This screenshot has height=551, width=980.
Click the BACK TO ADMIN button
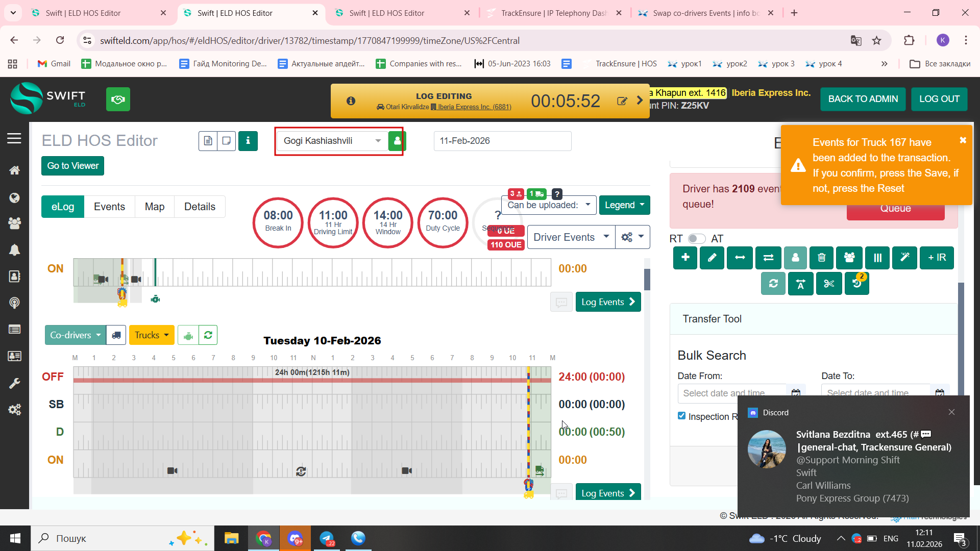coord(863,99)
